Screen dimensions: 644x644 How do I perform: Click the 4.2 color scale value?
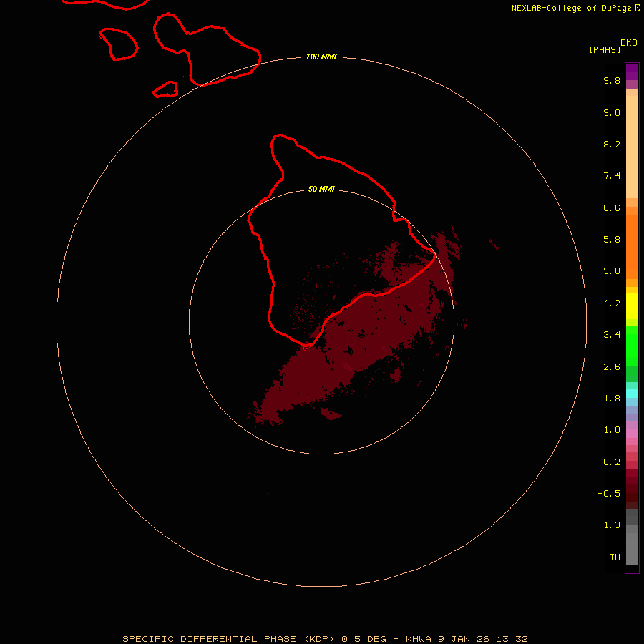point(612,303)
